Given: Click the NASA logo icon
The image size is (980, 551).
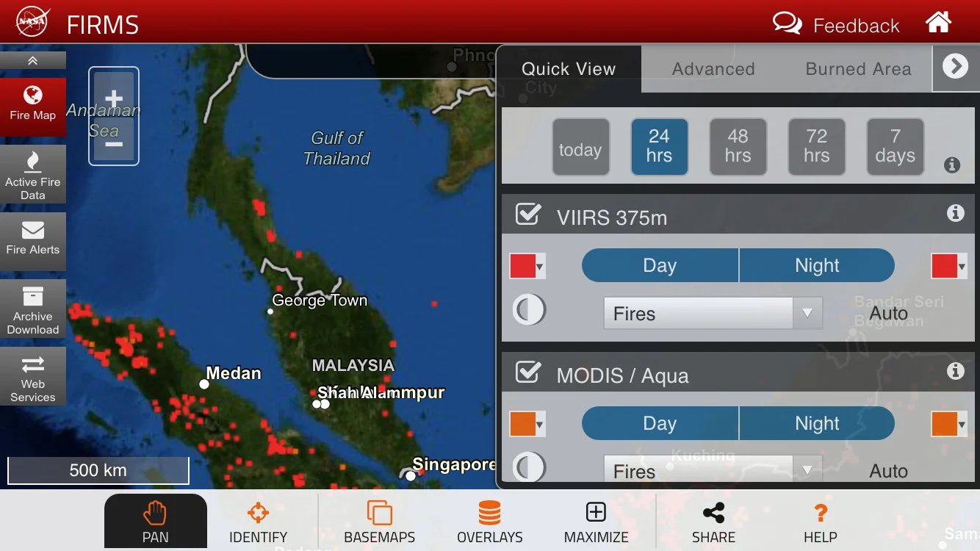Looking at the screenshot, I should [x=32, y=23].
